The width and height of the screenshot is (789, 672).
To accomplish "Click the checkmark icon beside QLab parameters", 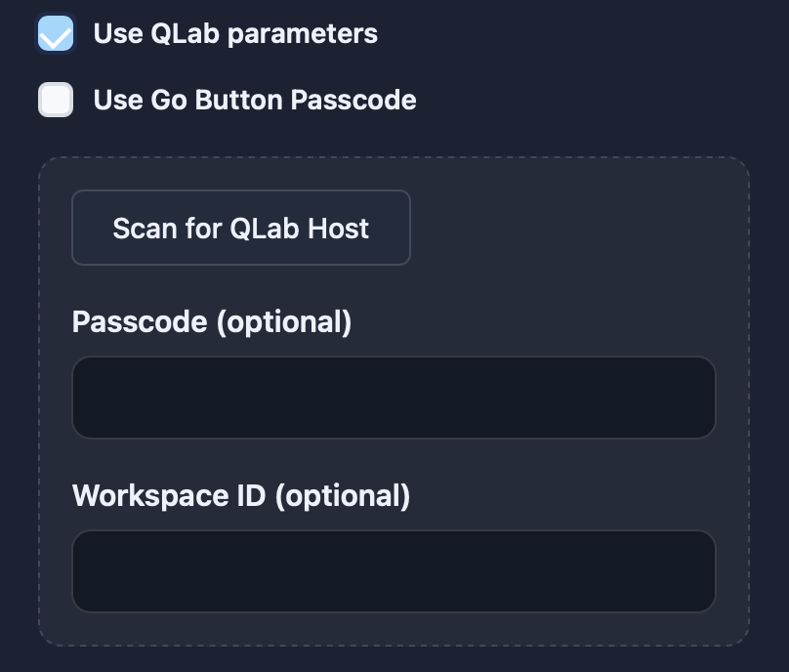I will click(x=56, y=34).
